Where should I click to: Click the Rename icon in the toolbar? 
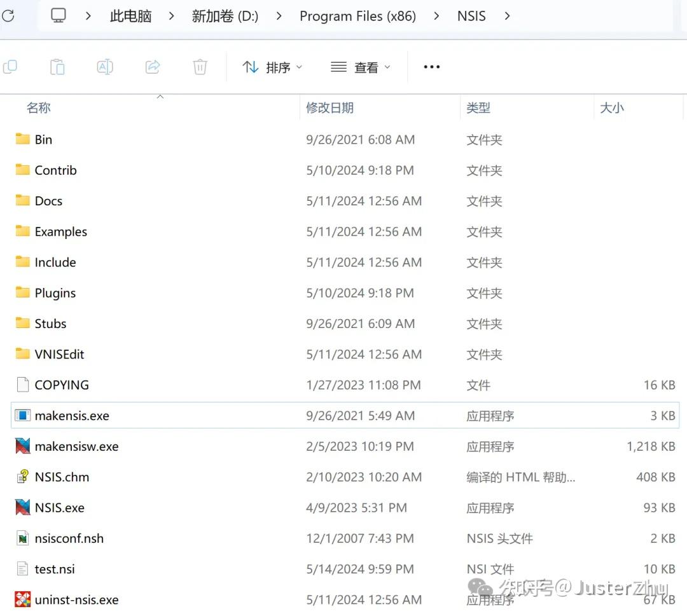click(x=104, y=66)
